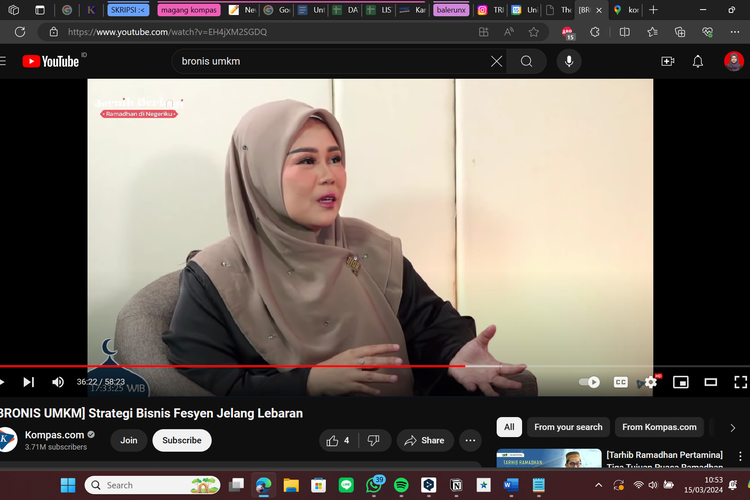Open WhatsApp from the taskbar
Viewport: 750px width, 500px height.
coord(374,485)
